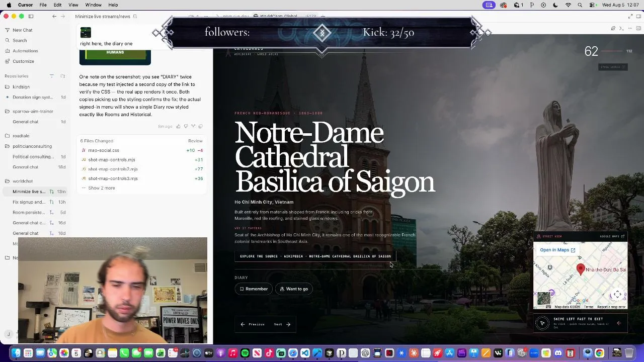Open the View menu

pos(73,5)
